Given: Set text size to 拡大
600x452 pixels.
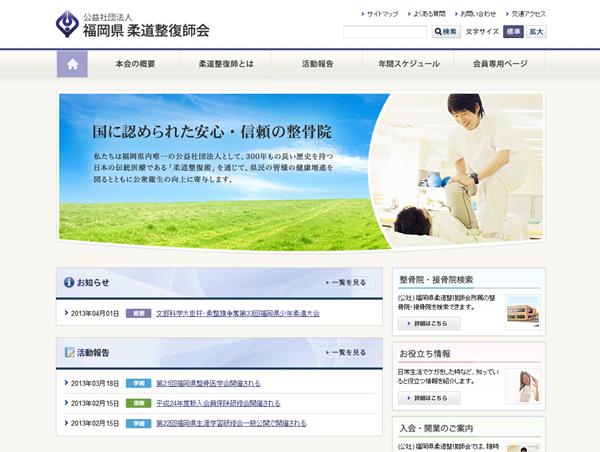Looking at the screenshot, I should tap(536, 32).
